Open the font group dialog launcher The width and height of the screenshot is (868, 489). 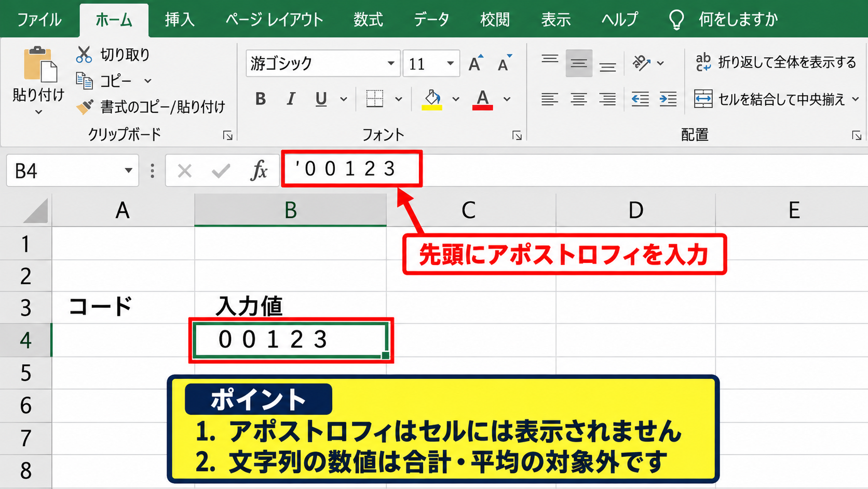[x=517, y=136]
